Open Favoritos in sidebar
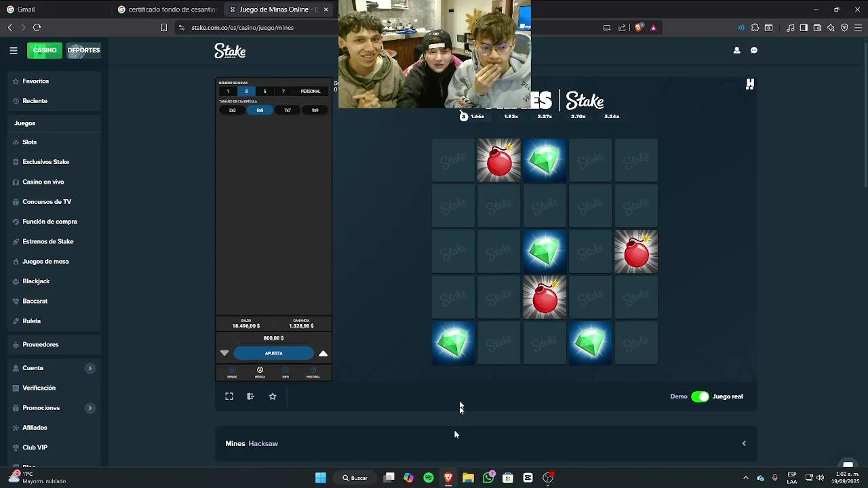 54,81
